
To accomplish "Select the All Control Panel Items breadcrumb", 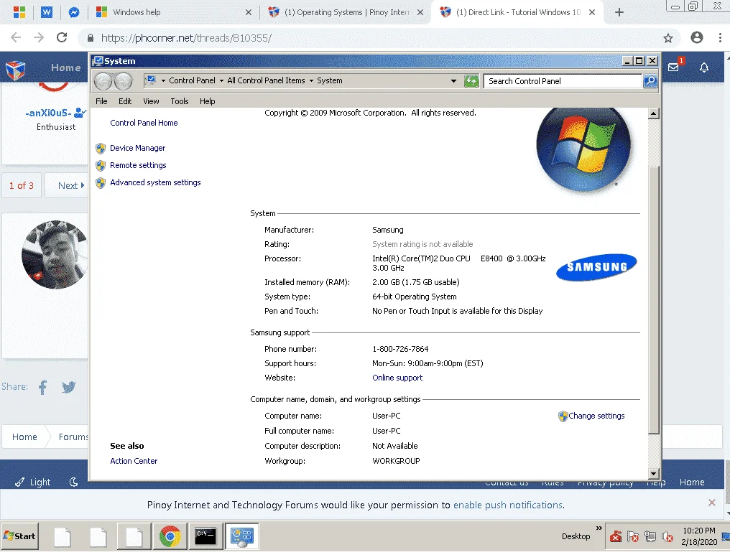I will point(266,80).
